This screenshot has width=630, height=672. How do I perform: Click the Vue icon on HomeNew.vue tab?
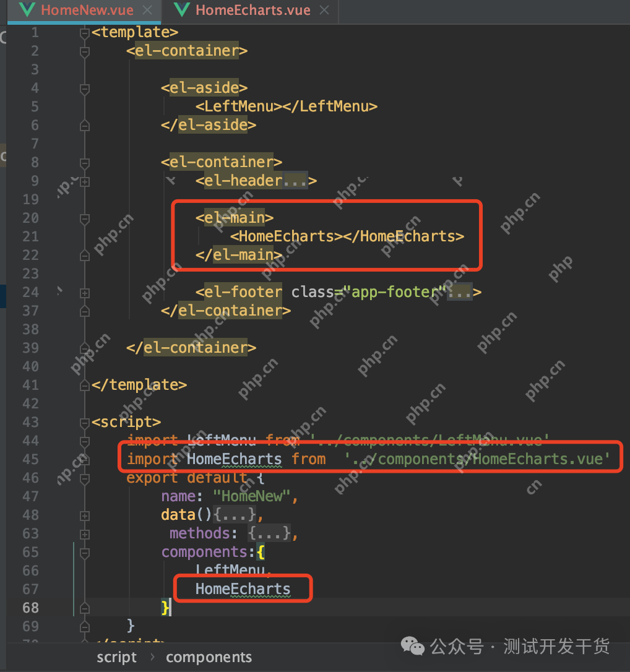tap(27, 10)
